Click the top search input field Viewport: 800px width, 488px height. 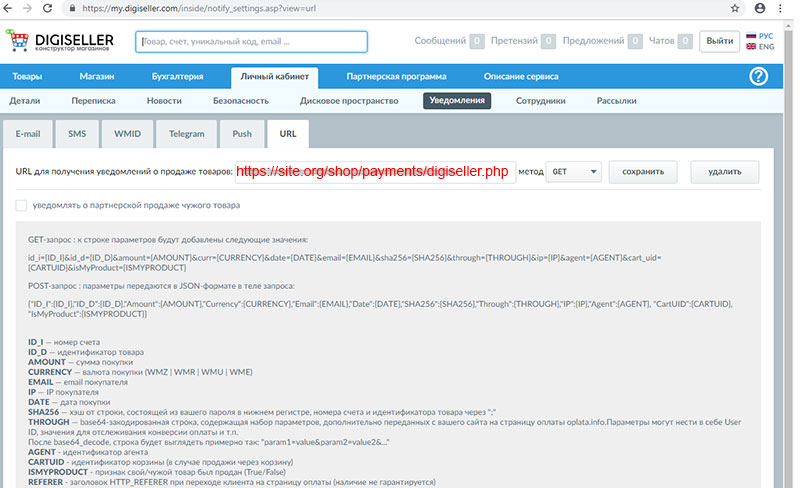coord(250,42)
